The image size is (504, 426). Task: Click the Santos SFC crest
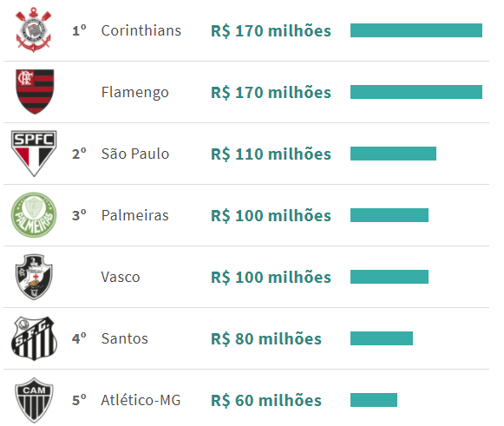click(x=34, y=338)
